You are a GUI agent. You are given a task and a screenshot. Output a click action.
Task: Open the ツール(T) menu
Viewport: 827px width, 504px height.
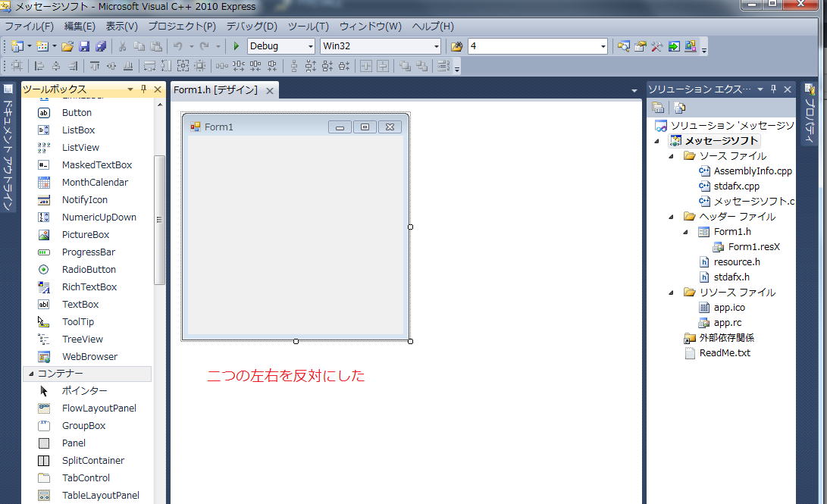point(308,27)
